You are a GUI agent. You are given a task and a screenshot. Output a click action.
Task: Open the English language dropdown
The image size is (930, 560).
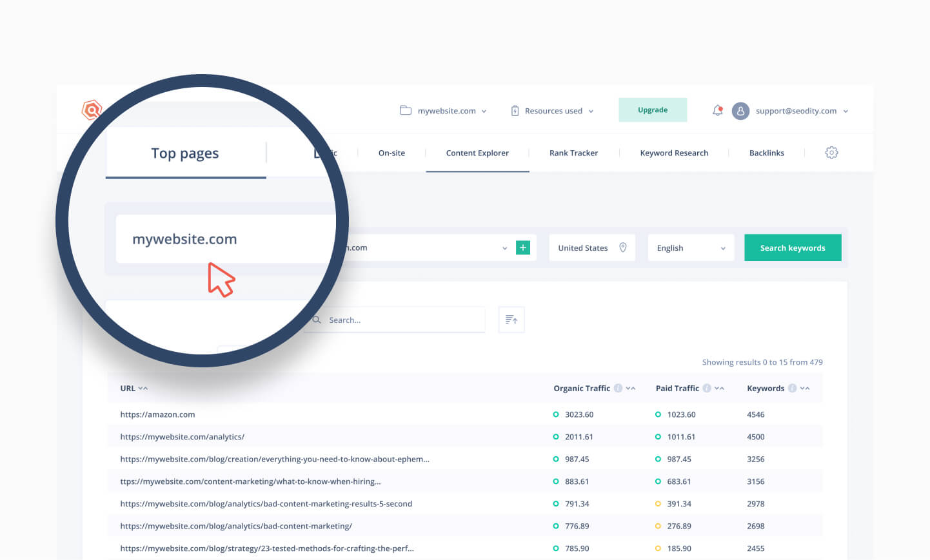pyautogui.click(x=691, y=248)
